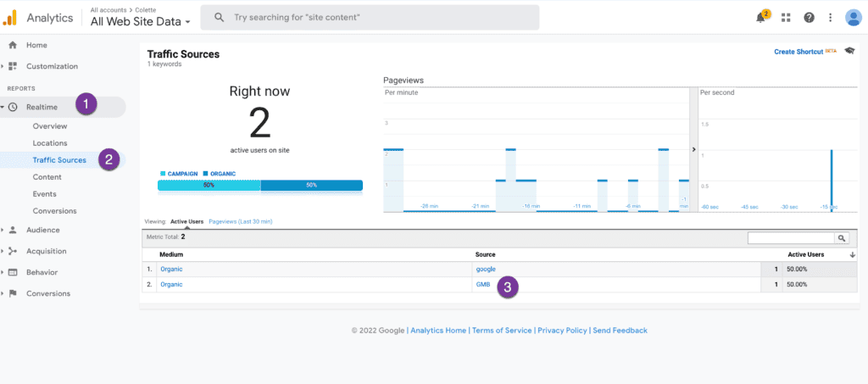Click the Home icon in sidebar
Viewport: 868px width, 384px height.
coord(13,45)
